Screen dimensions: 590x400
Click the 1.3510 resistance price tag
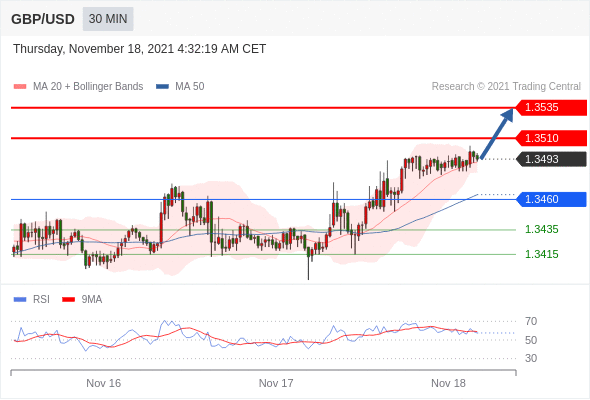click(x=551, y=138)
